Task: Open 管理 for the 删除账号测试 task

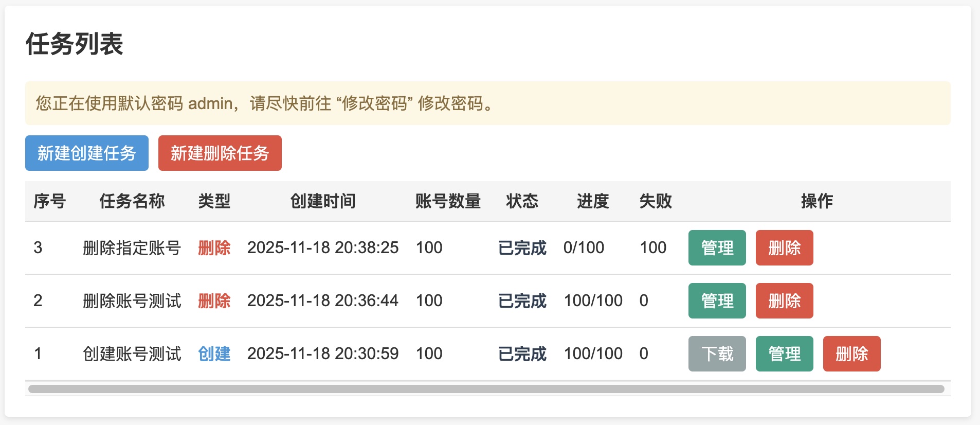Action: [717, 300]
